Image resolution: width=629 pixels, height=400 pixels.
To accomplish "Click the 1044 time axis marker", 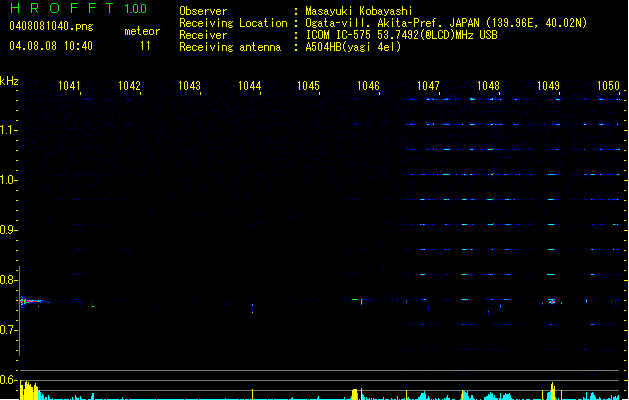I will 249,86.
